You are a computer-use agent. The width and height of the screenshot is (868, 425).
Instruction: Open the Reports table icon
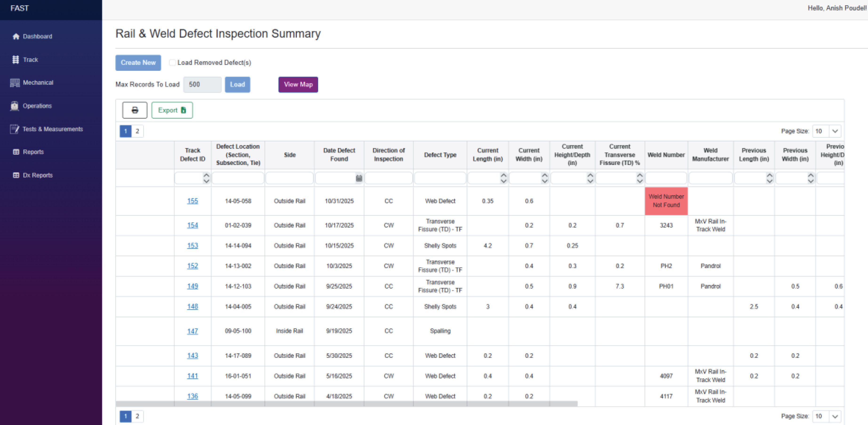point(16,152)
